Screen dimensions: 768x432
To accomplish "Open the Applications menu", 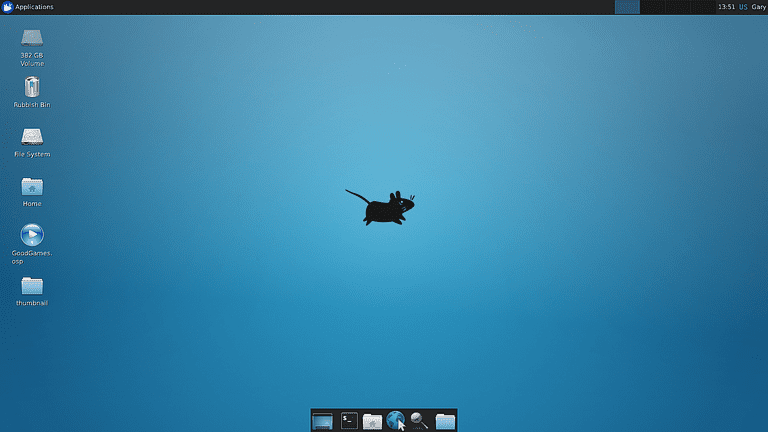I will pos(27,7).
